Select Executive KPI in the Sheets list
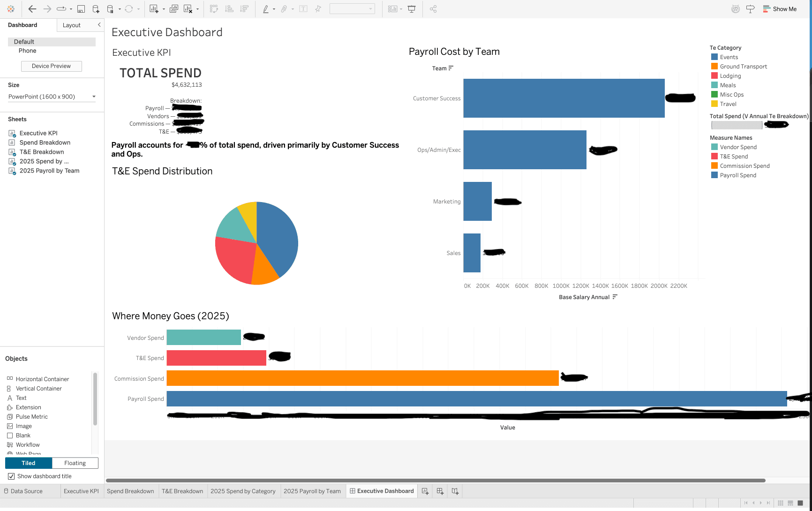 point(38,133)
